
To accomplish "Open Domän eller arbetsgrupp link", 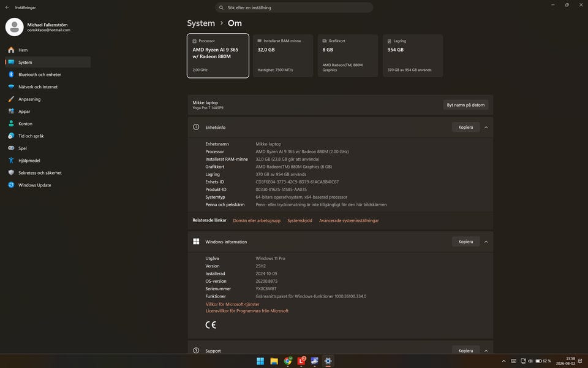I will 257,221.
